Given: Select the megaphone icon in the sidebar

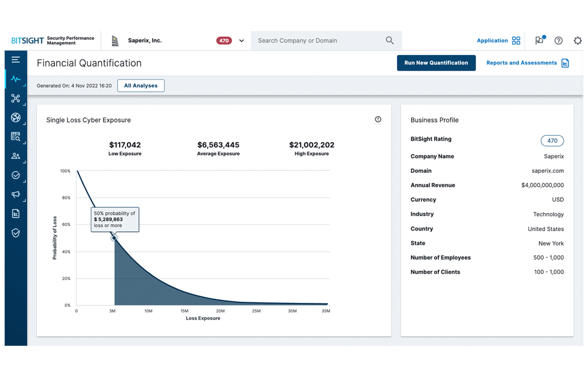Looking at the screenshot, I should click(16, 194).
